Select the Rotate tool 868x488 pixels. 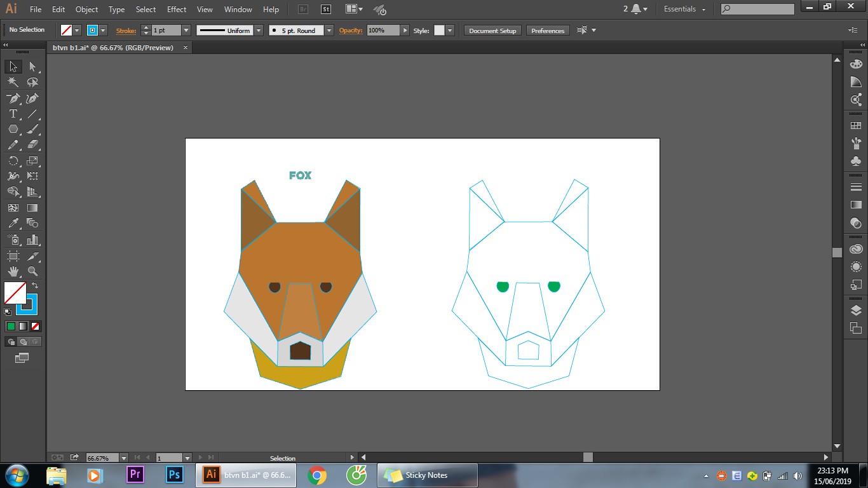tap(13, 161)
